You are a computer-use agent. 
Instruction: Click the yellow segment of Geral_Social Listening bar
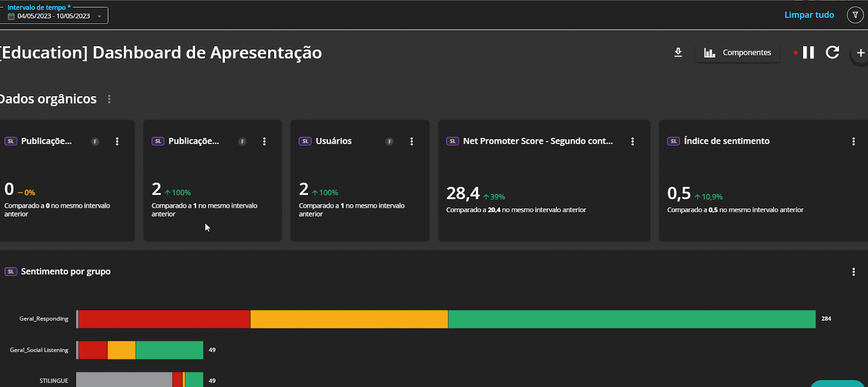[122, 350]
